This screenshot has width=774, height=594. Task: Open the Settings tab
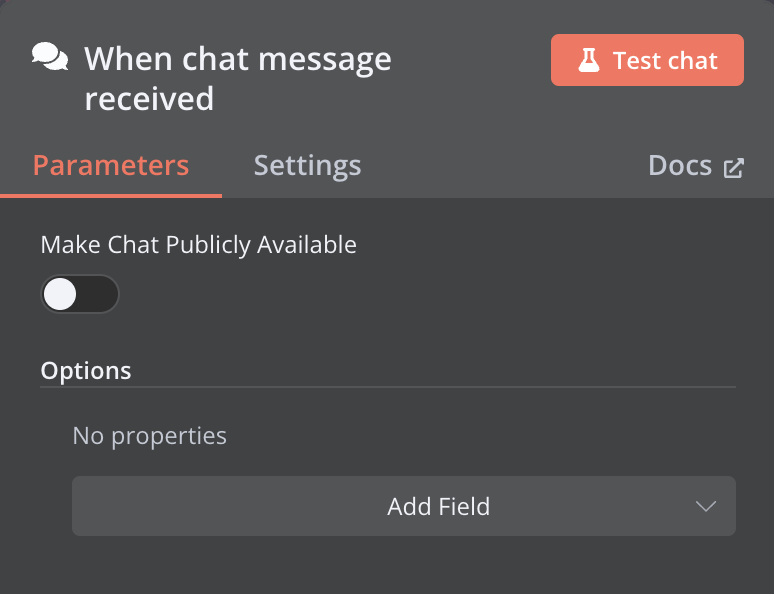[307, 165]
